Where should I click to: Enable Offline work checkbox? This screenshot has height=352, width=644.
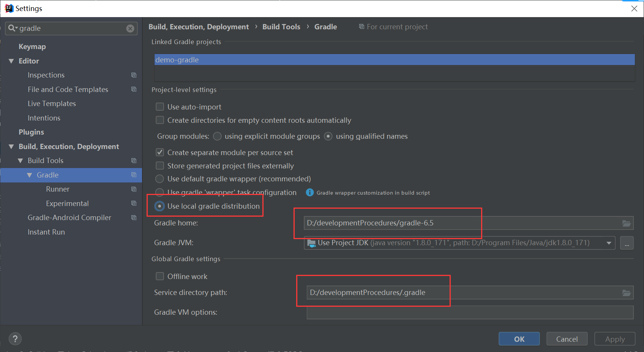[160, 276]
